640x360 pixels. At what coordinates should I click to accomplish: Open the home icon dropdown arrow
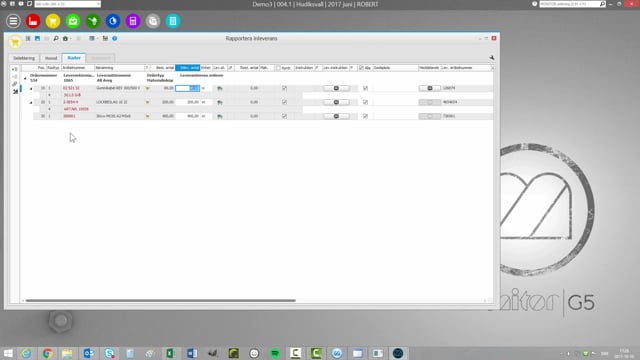pos(71,38)
